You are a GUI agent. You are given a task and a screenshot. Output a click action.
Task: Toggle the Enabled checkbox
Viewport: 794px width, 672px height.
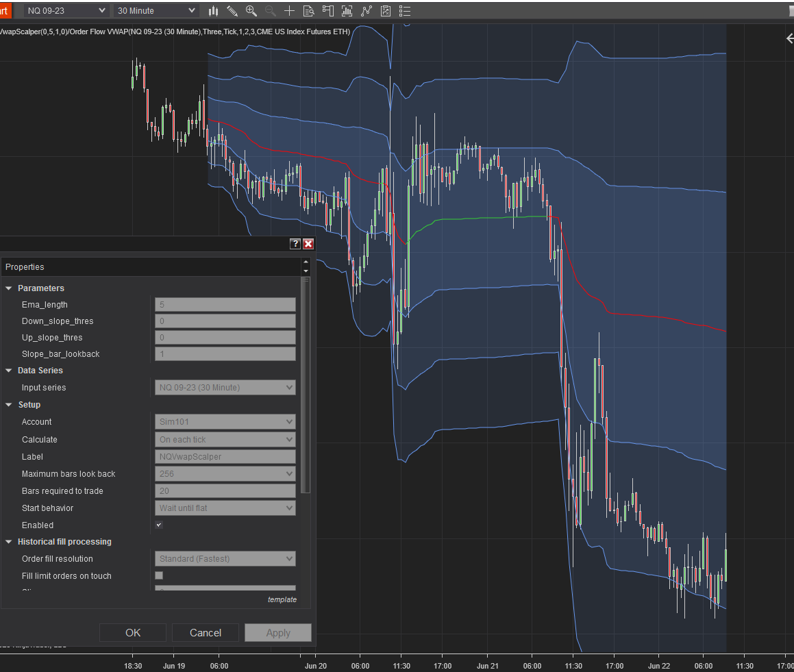(x=159, y=525)
